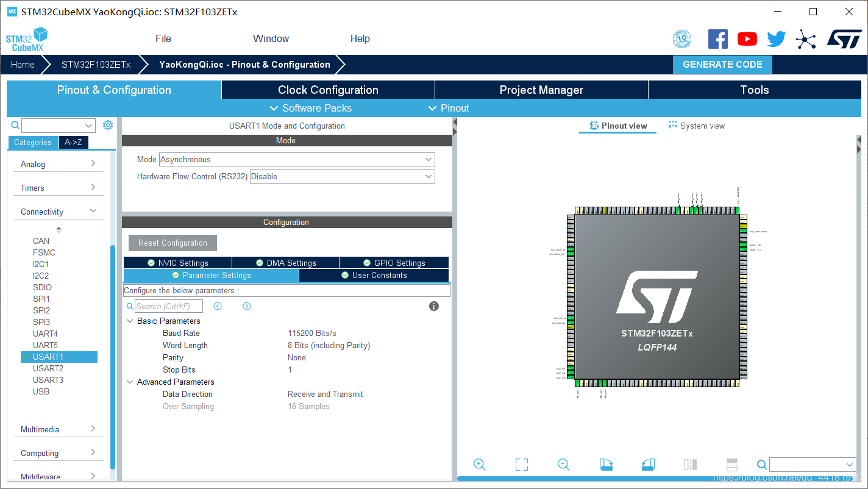Open the category settings gear

(x=108, y=125)
